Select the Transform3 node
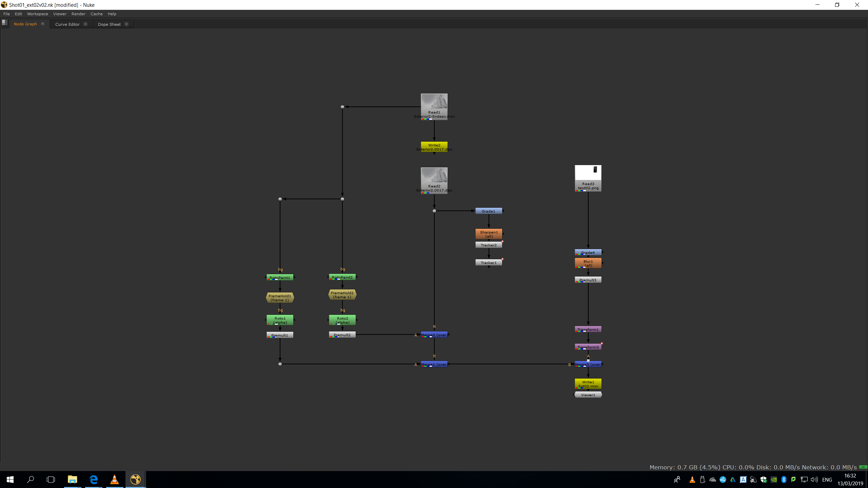The image size is (868, 488). coord(588,347)
